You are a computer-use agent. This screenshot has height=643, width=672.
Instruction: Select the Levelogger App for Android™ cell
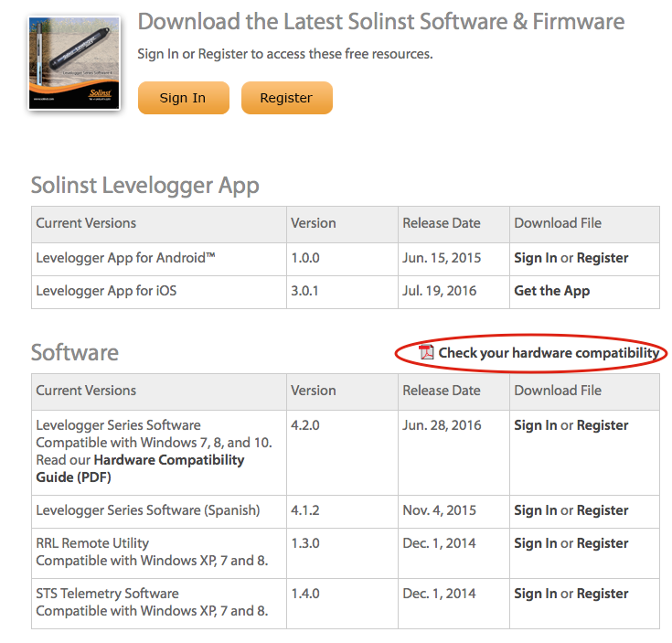pos(159,260)
